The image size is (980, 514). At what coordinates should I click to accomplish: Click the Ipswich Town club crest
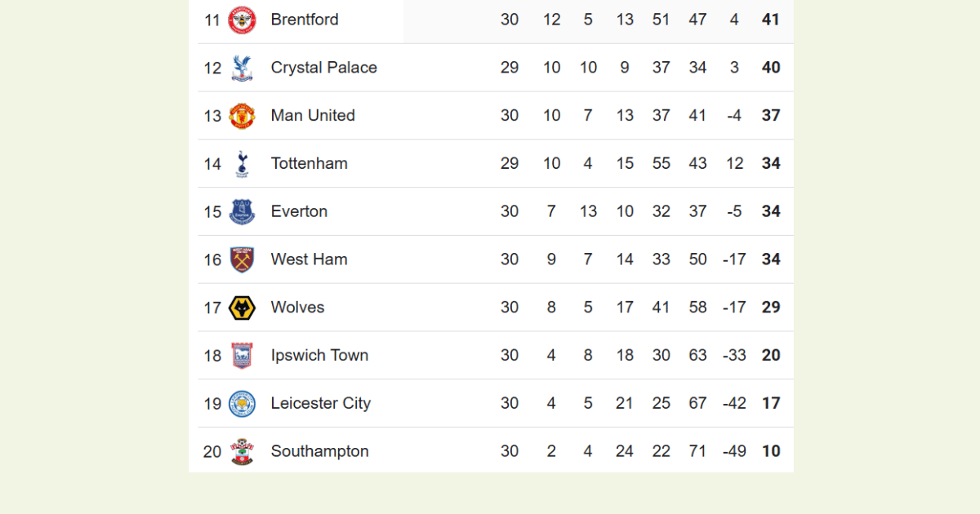[242, 356]
